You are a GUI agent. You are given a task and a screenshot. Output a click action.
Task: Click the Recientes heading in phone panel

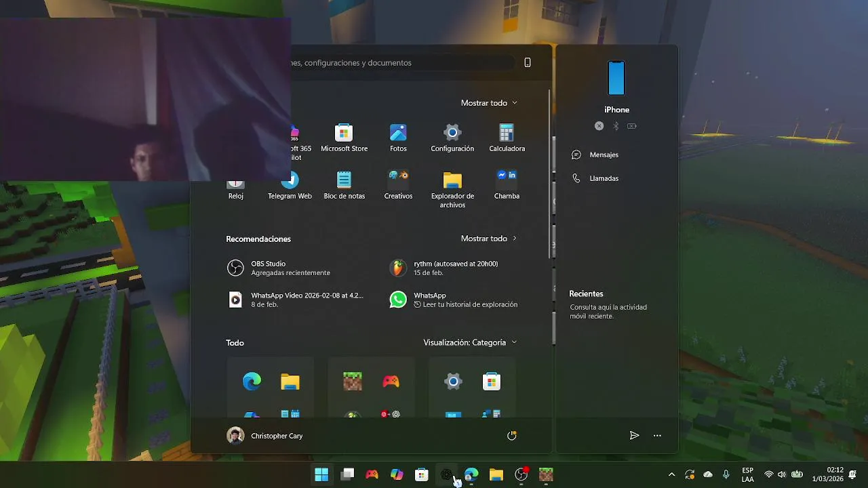[x=586, y=293]
